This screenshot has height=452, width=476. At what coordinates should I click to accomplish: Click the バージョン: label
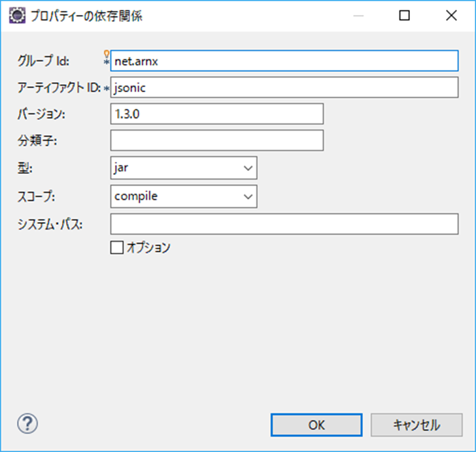coord(41,114)
